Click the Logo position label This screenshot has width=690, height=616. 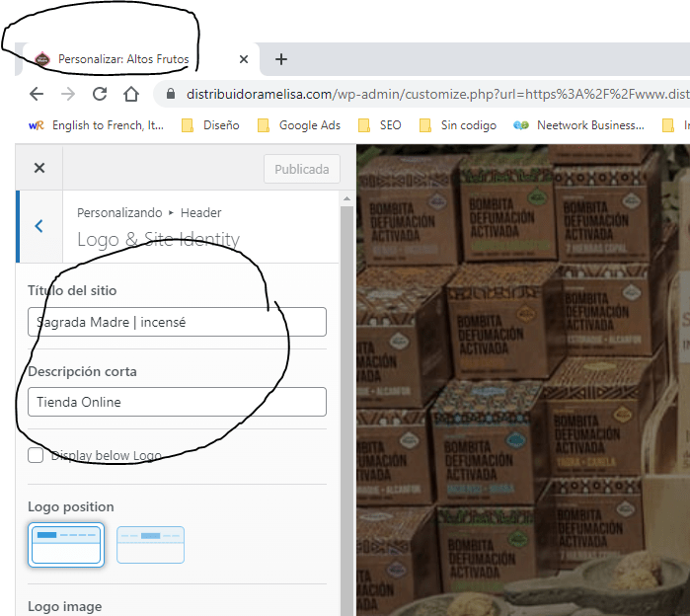[x=71, y=506]
